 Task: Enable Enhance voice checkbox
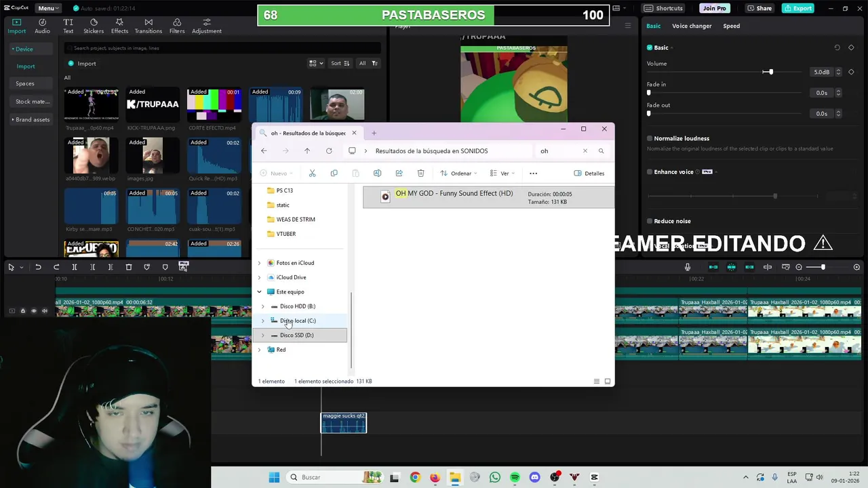point(650,172)
